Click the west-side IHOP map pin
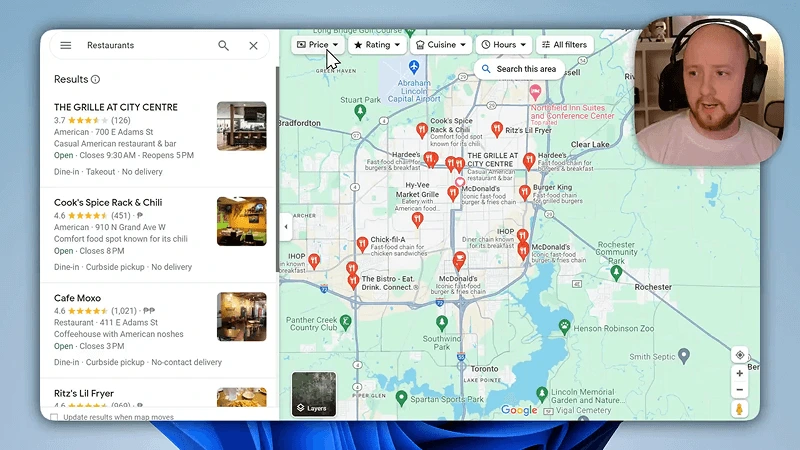The width and height of the screenshot is (800, 450). pyautogui.click(x=314, y=262)
